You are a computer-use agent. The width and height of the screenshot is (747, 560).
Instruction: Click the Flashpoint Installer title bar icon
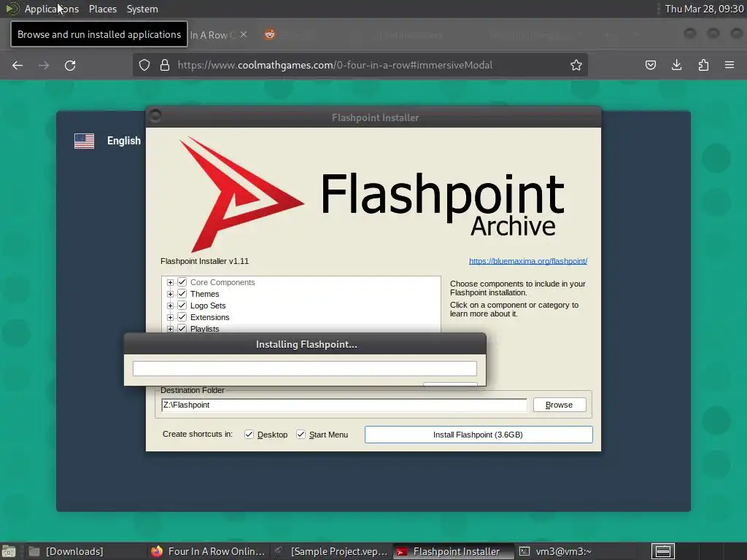155,115
